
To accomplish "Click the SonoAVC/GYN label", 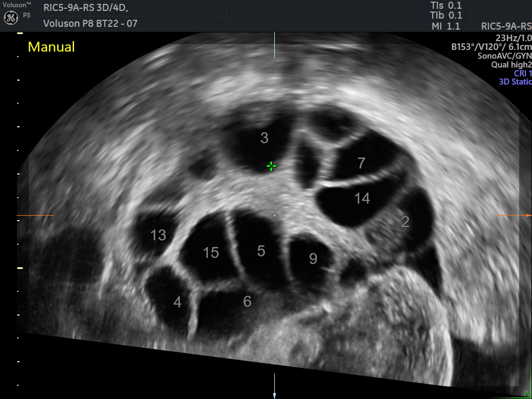I will 500,55.
